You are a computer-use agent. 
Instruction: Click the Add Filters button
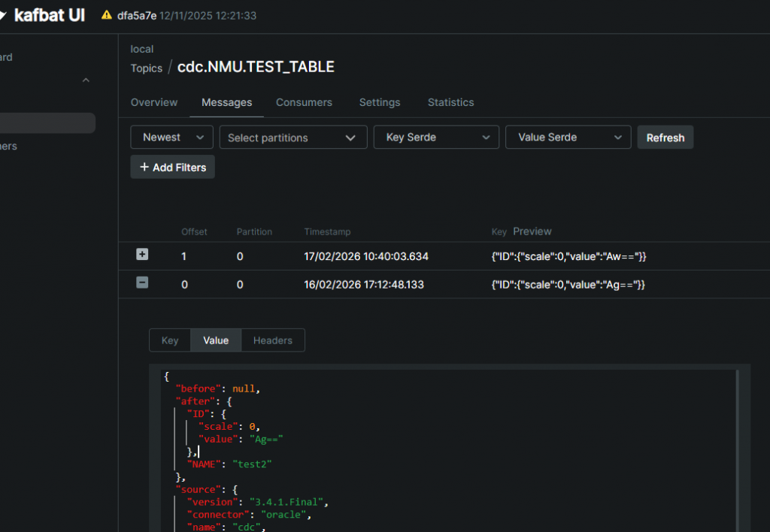click(172, 168)
